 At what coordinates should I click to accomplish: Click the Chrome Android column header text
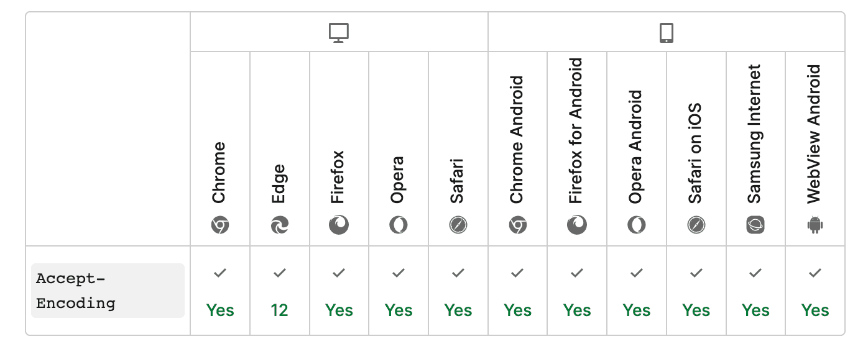(517, 140)
